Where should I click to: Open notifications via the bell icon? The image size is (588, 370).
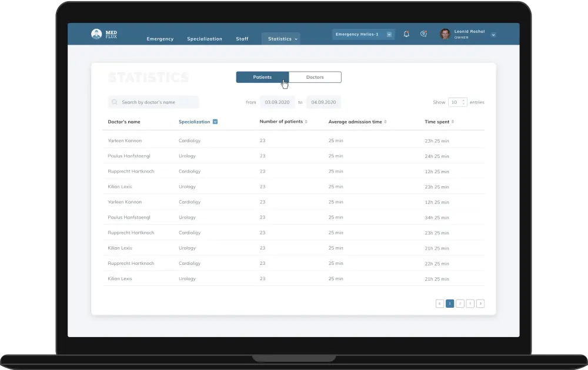point(406,33)
